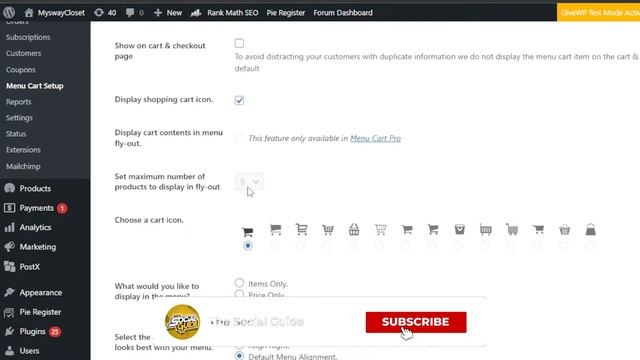This screenshot has height=360, width=640.
Task: Choose the tenth grid cart icon
Action: (x=486, y=230)
